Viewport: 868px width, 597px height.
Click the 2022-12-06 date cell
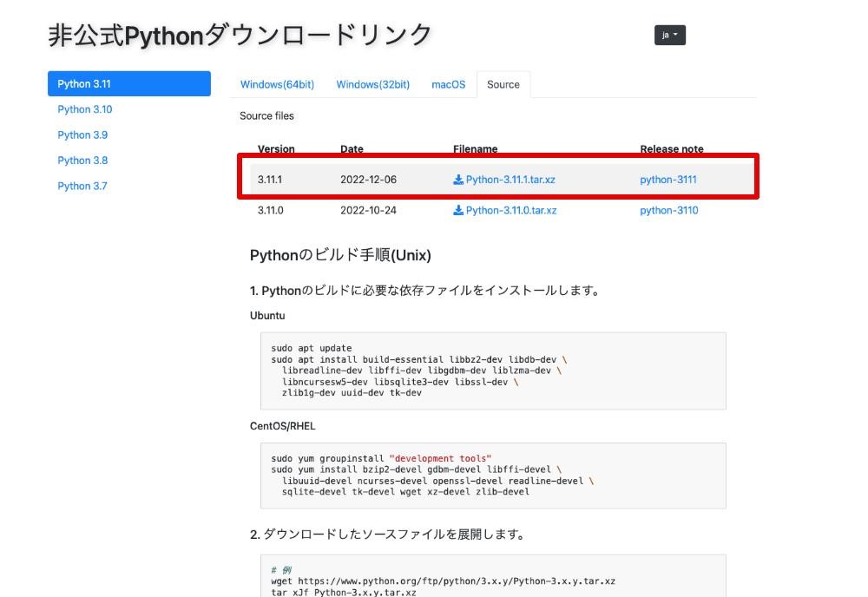click(368, 180)
